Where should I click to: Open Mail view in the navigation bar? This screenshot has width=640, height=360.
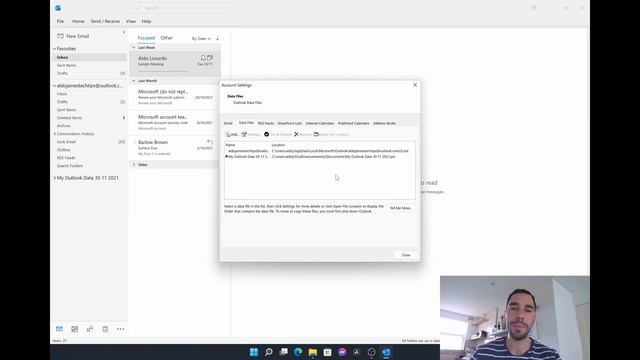[60, 329]
